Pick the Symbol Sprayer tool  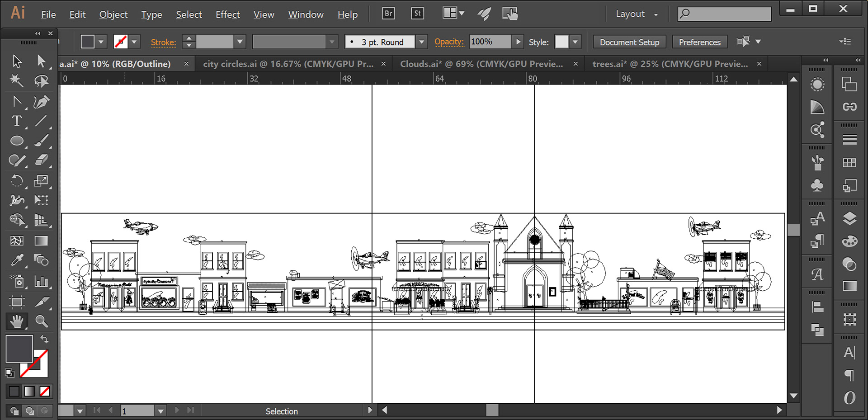tap(17, 281)
